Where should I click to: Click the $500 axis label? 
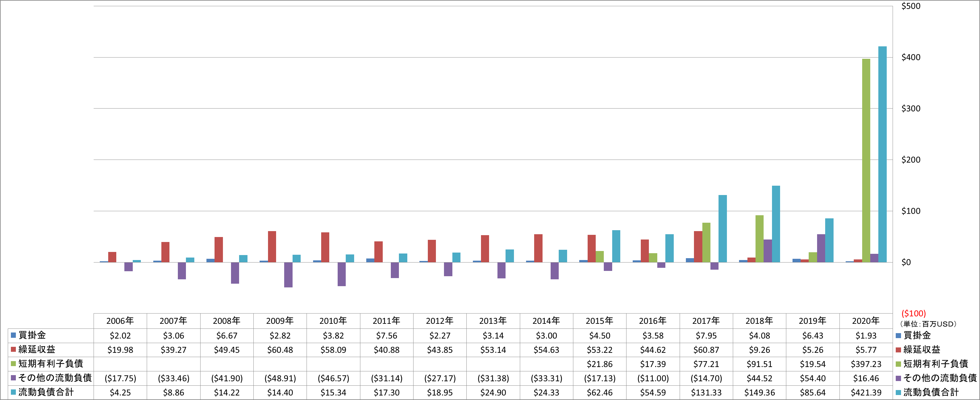[x=911, y=6]
